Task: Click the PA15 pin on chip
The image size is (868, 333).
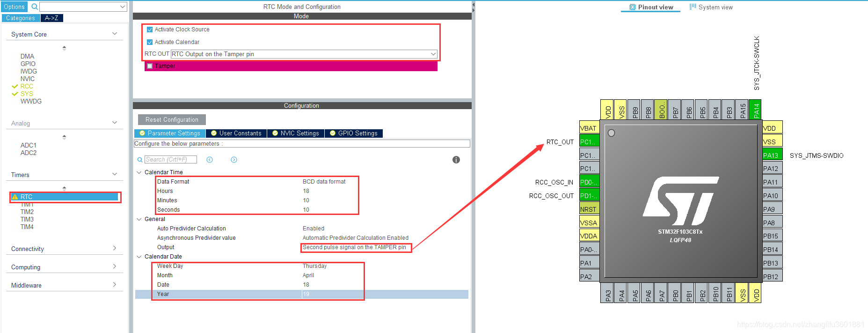Action: (742, 110)
